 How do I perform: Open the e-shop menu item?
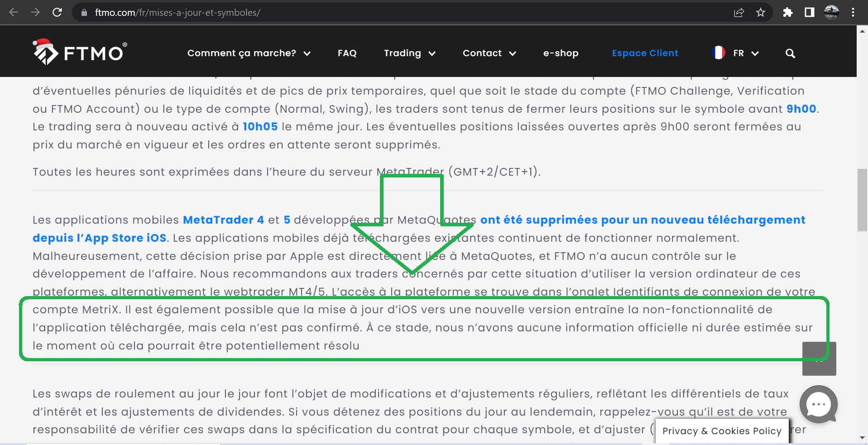point(561,53)
